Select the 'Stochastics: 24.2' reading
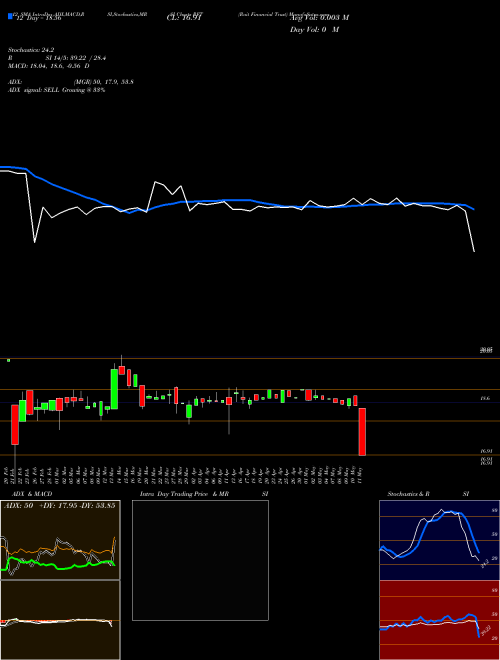The image size is (500, 660). click(31, 50)
